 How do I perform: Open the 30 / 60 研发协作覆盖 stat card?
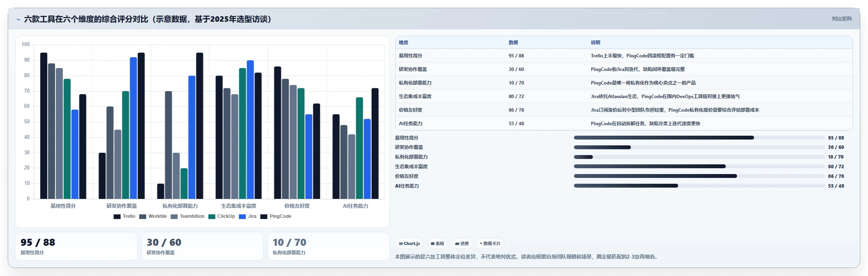[x=202, y=246]
